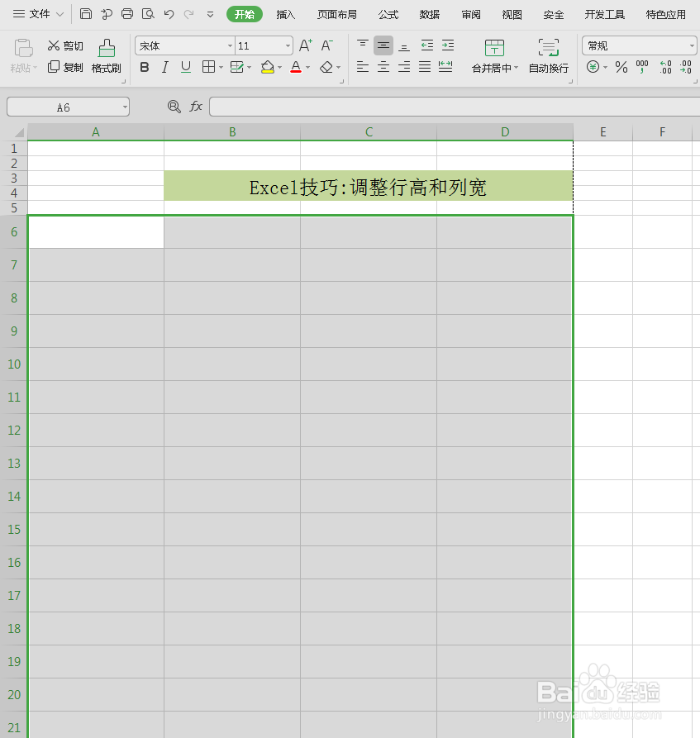
Task: Toggle Underline formatting
Action: coord(185,67)
